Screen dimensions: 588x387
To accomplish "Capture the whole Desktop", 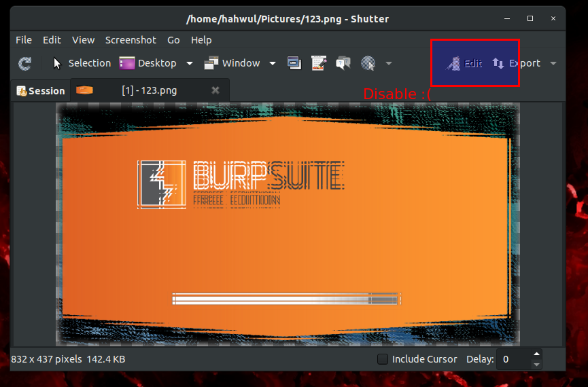I will (x=148, y=63).
